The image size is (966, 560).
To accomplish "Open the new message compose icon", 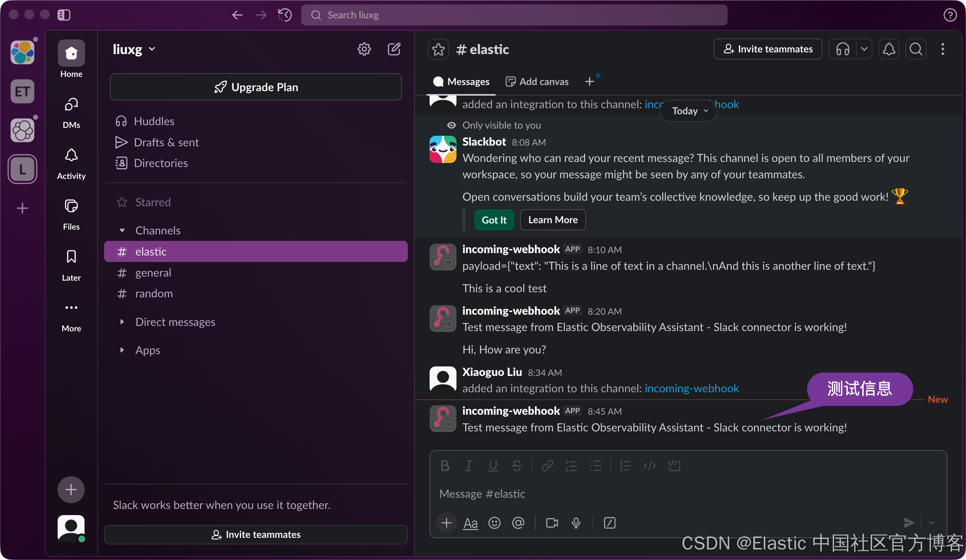I will point(394,49).
